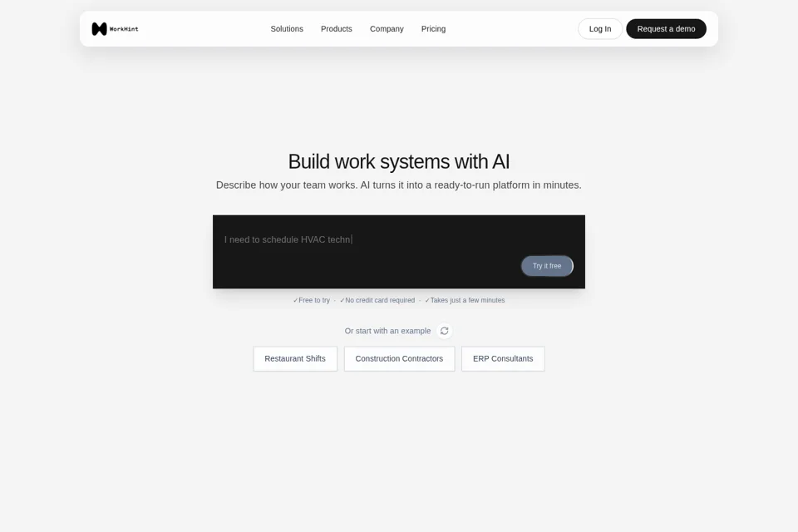Click the WorkHint logo icon
This screenshot has width=798, height=532.
(x=99, y=29)
